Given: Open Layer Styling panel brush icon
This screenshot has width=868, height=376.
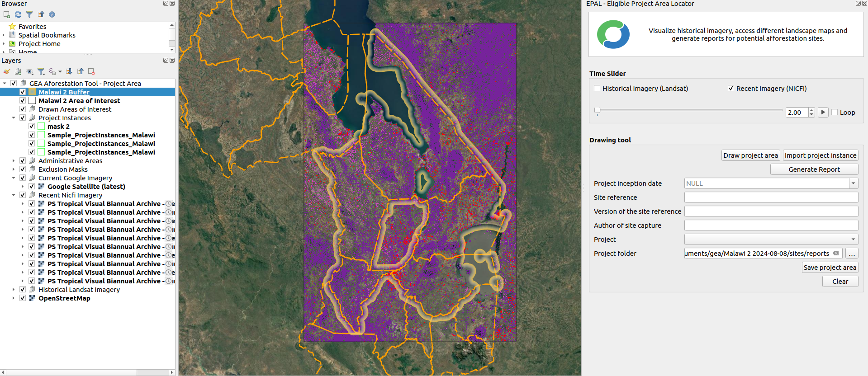Looking at the screenshot, I should pos(7,71).
